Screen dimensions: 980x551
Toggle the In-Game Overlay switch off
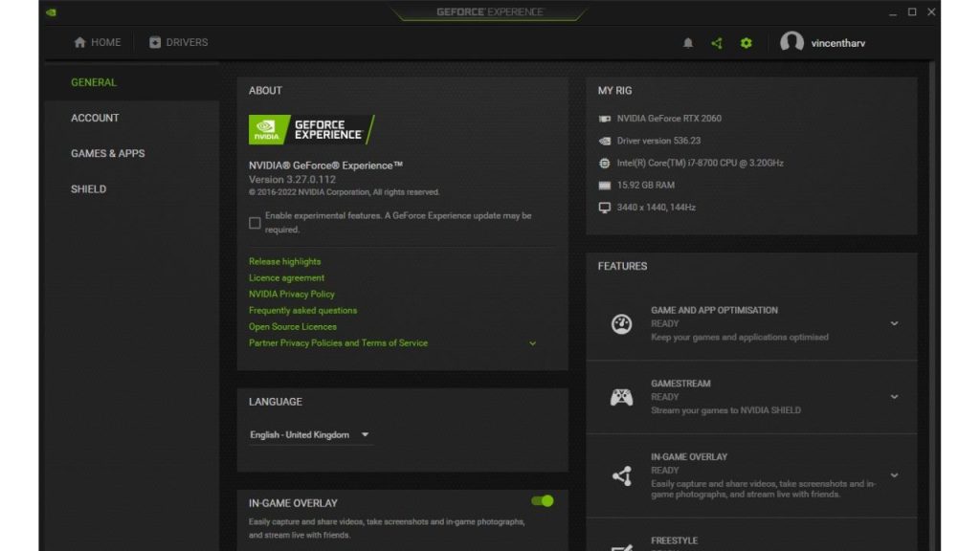[x=542, y=501]
